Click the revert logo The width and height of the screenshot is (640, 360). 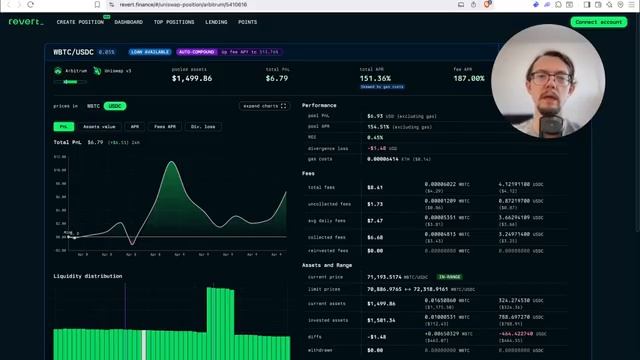pyautogui.click(x=26, y=22)
